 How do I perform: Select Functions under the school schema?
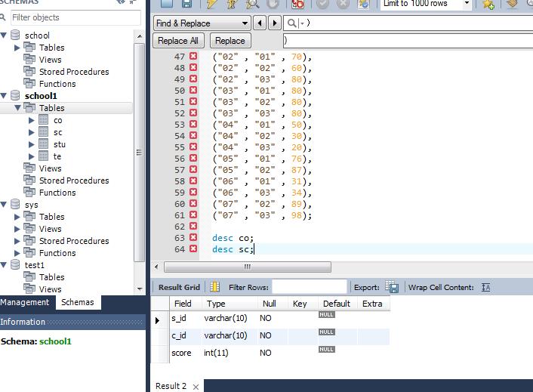[x=57, y=84]
